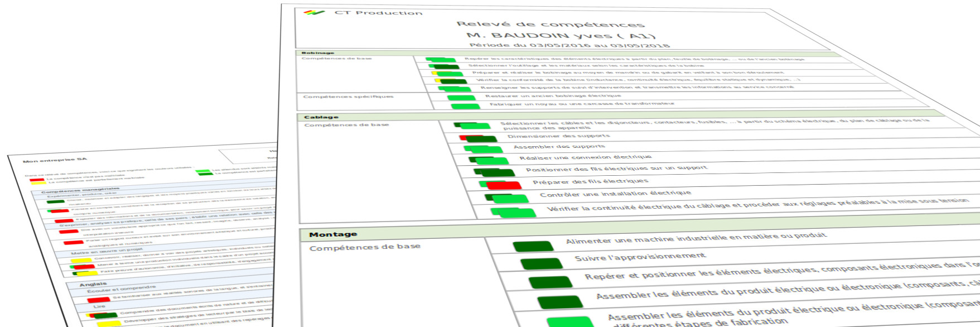This screenshot has width=980, height=327.
Task: Click "Contrôler une installation électrique"
Action: [615, 194]
